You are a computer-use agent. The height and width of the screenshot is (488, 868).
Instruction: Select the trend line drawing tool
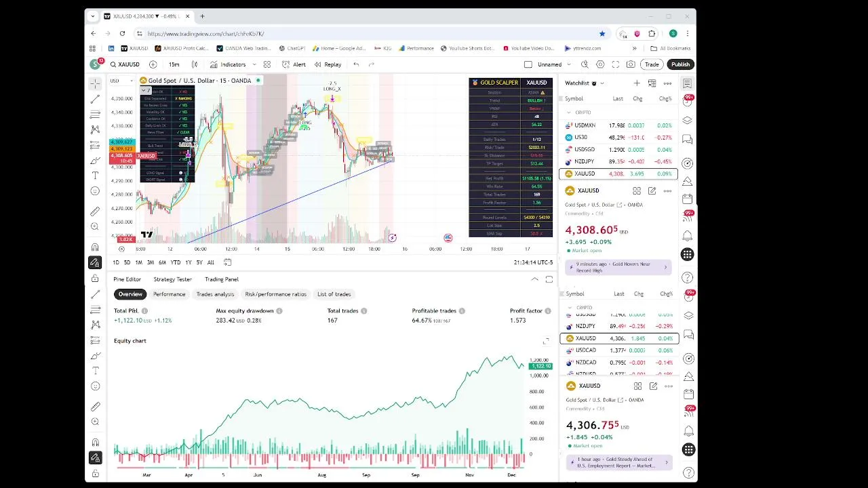95,99
